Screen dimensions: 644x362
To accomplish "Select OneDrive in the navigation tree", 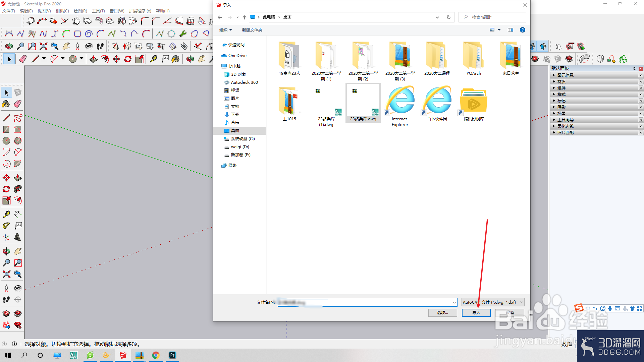I will pos(237,56).
